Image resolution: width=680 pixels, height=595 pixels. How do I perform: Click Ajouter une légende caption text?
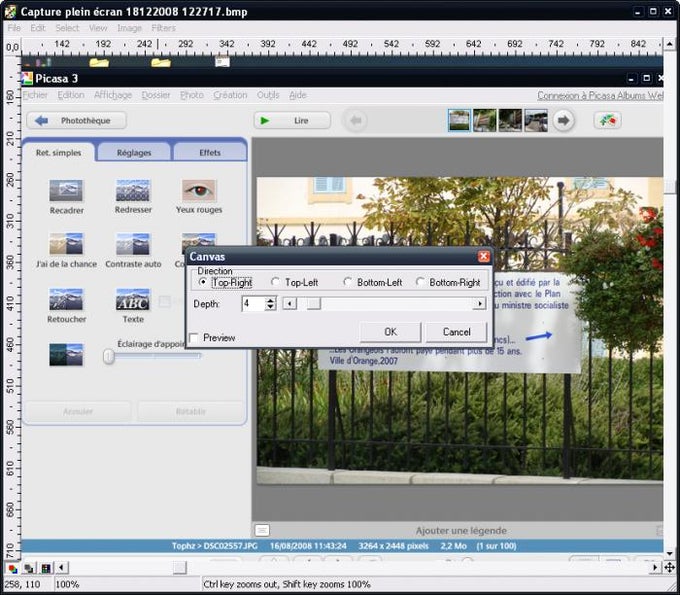[461, 530]
